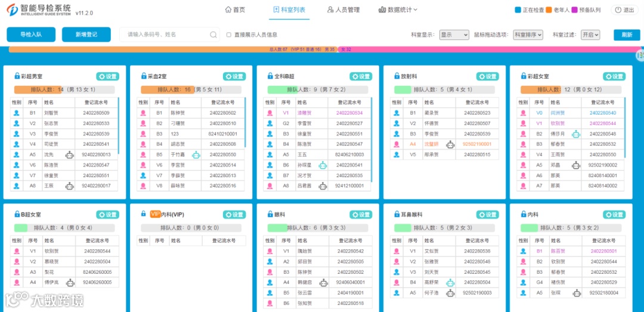644x312 pixels.
Task: Select the 科室列表 tab
Action: pos(290,10)
